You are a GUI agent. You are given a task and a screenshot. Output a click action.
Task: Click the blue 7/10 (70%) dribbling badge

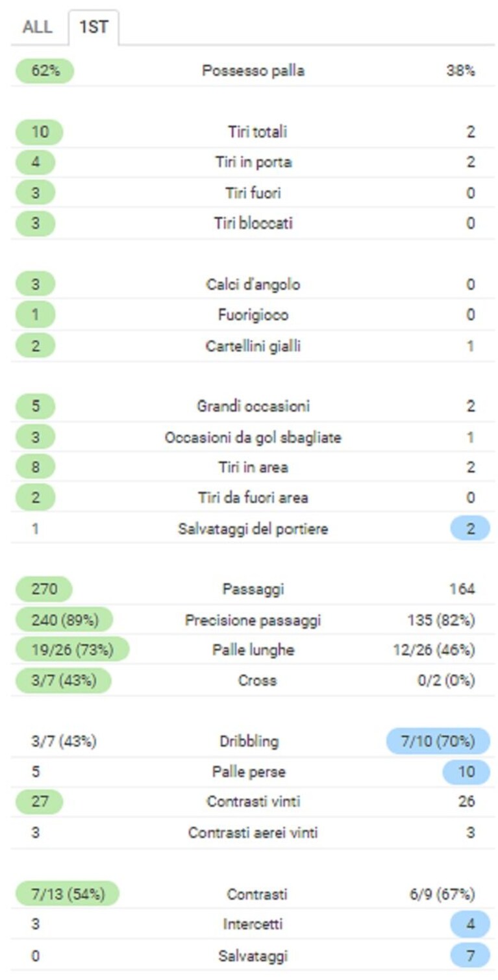[438, 741]
